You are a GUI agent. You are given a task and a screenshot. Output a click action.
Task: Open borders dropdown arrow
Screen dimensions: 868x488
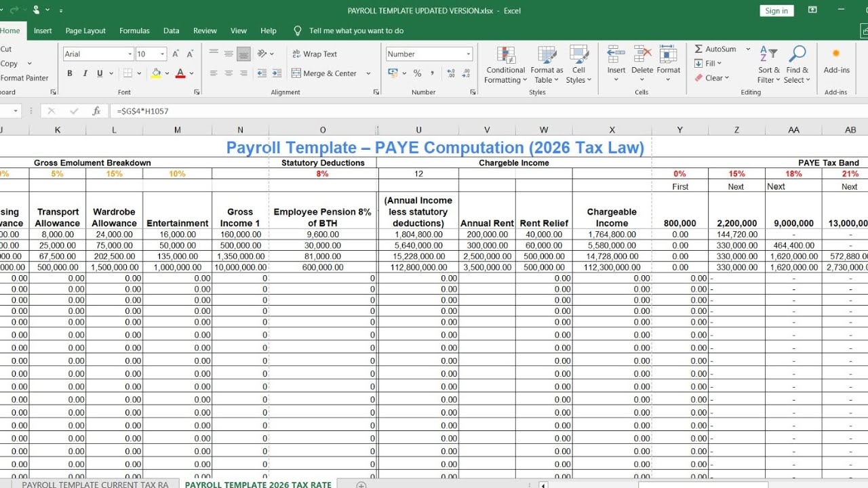point(138,73)
